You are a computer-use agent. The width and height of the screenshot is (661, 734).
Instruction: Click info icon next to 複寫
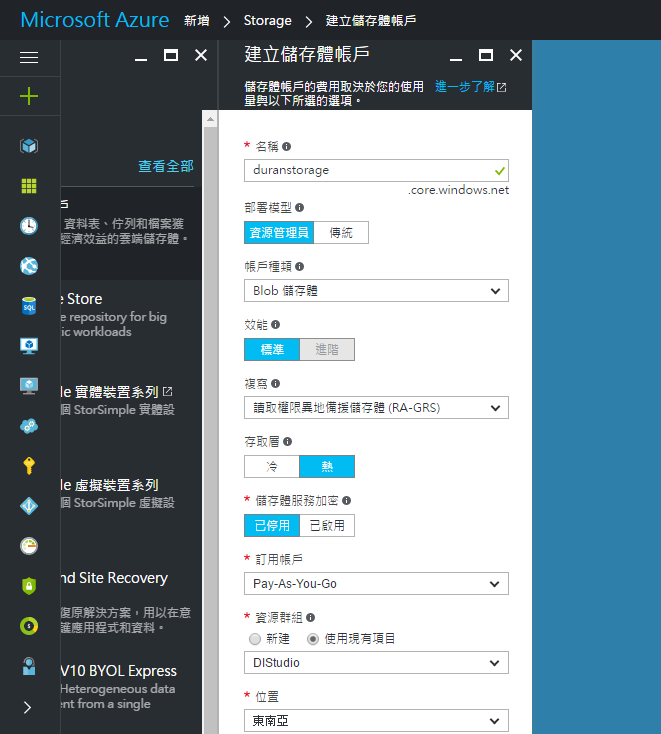[x=275, y=383]
